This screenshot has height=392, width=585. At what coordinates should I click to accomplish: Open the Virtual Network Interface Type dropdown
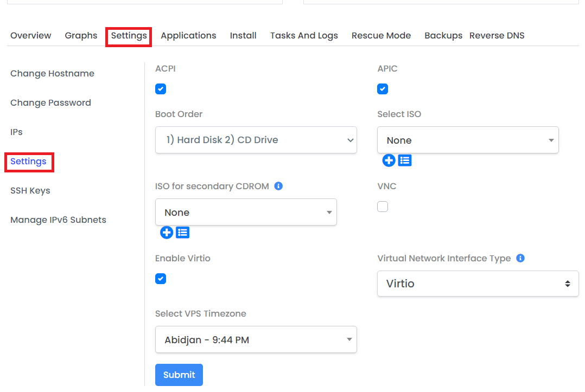478,284
